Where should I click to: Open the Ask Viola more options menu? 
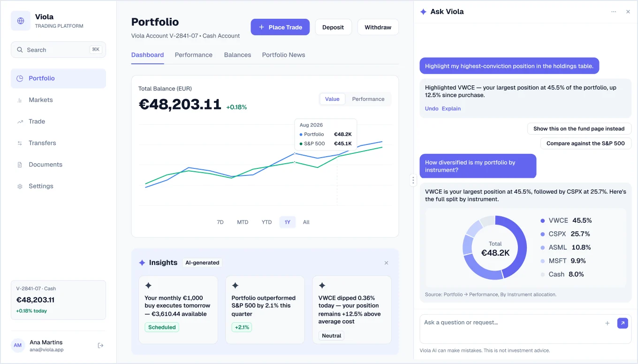(614, 12)
